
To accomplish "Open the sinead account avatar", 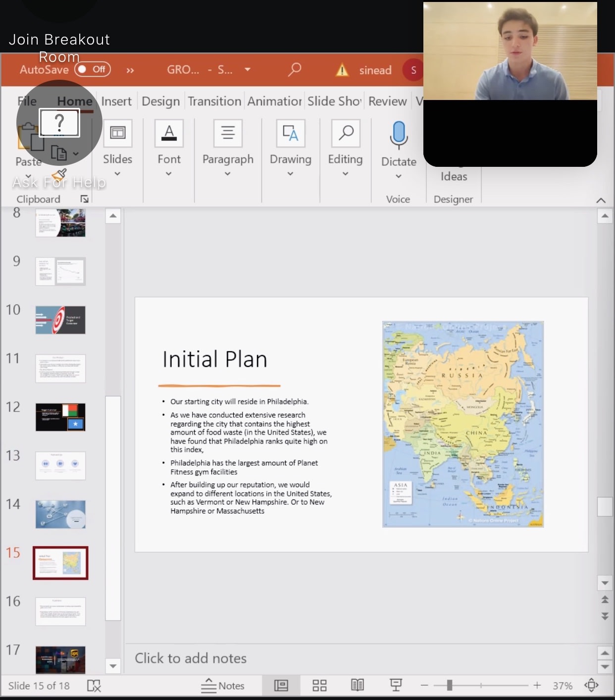I will [x=413, y=70].
